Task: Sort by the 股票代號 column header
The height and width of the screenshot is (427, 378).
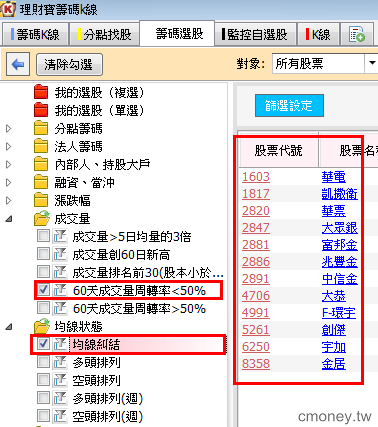Action: click(x=278, y=150)
